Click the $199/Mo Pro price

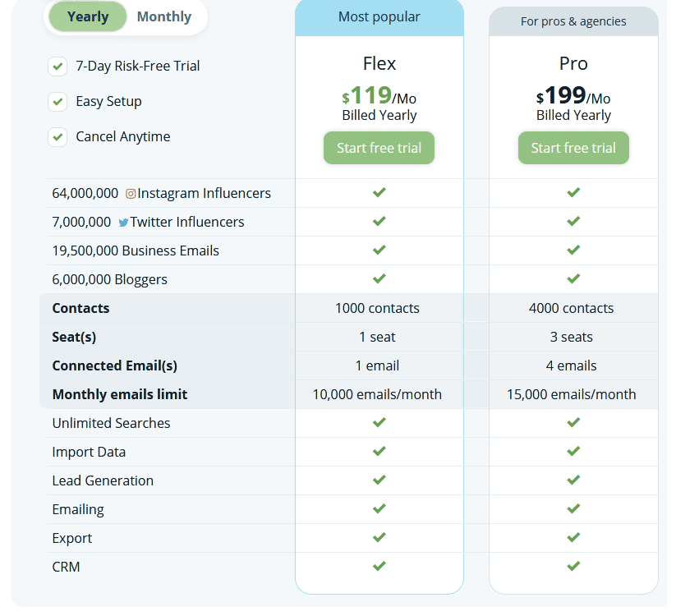[x=573, y=97]
